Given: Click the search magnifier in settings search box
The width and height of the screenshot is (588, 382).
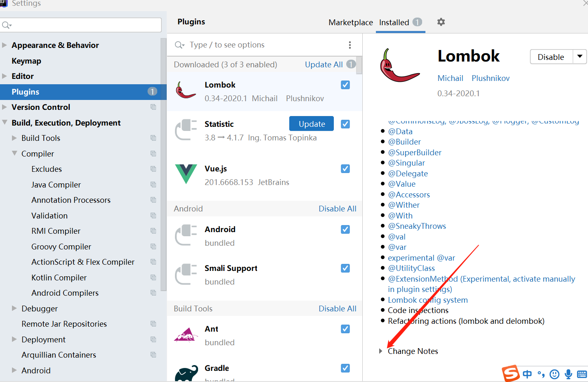Looking at the screenshot, I should click(x=7, y=25).
